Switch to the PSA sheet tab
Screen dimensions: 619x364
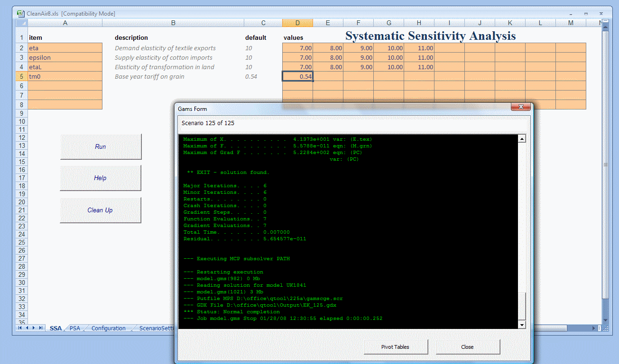click(x=75, y=328)
